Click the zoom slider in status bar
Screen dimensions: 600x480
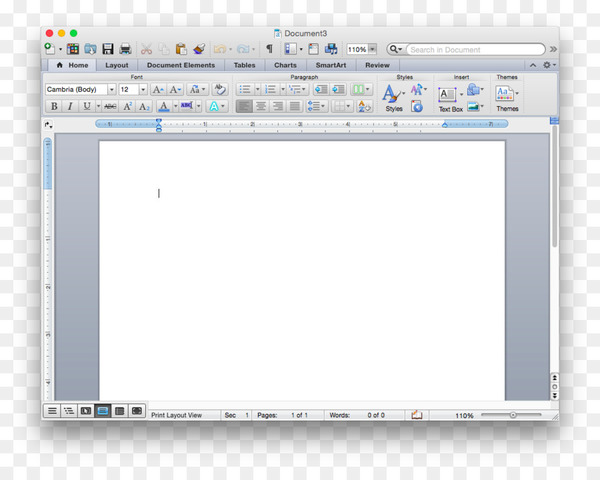[511, 415]
